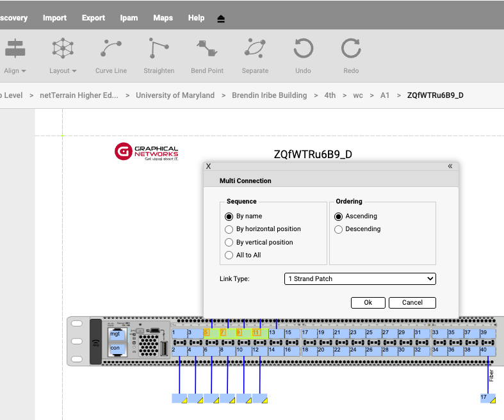Expand the Align dropdown
The height and width of the screenshot is (420, 504).
(15, 70)
